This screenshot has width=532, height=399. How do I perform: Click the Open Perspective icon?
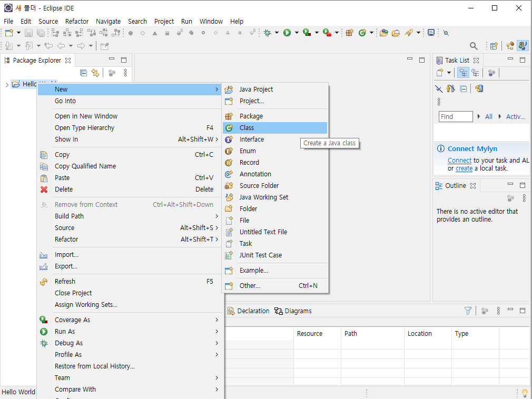494,46
